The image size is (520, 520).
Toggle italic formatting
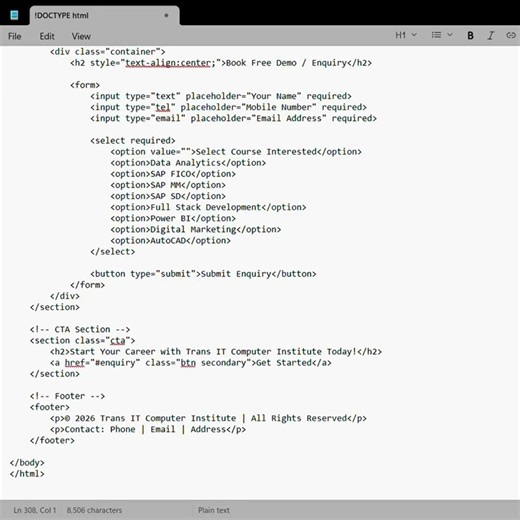pos(491,35)
